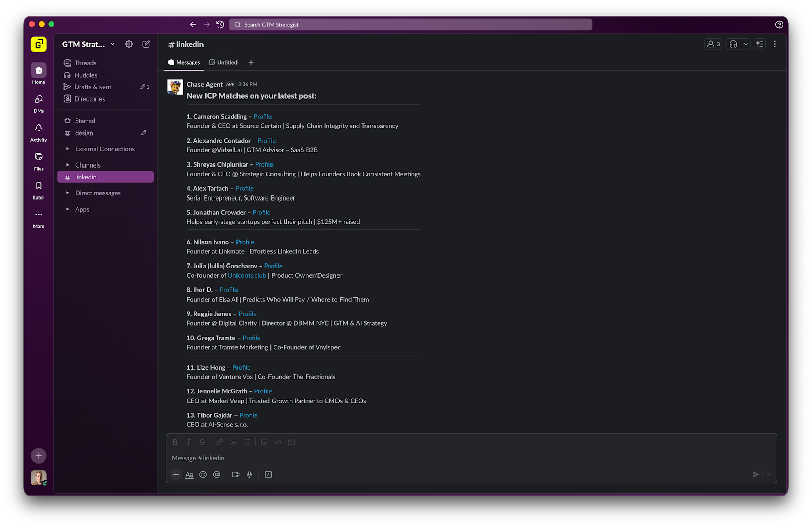
Task: Open the DMs section
Action: [39, 103]
